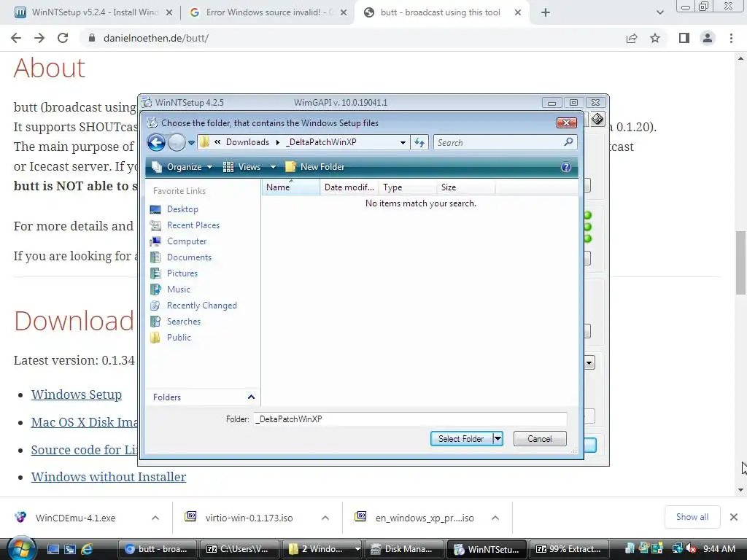Open the address bar history dropdown
Viewport: 747px width, 560px height.
(x=403, y=142)
